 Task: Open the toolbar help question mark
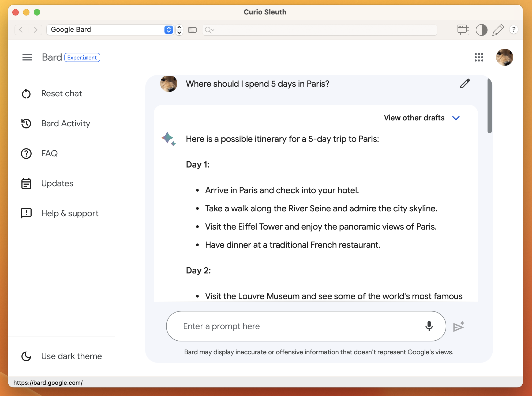[514, 30]
